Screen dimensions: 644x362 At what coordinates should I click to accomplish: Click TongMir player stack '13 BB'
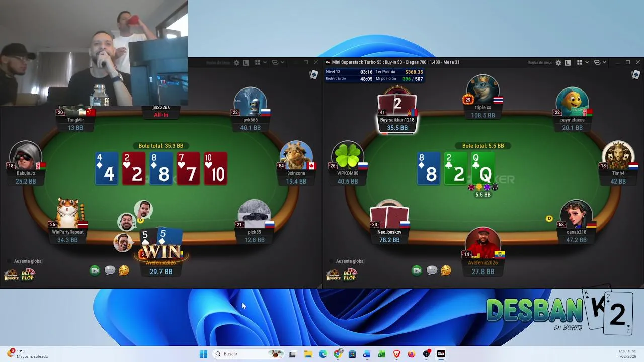75,128
